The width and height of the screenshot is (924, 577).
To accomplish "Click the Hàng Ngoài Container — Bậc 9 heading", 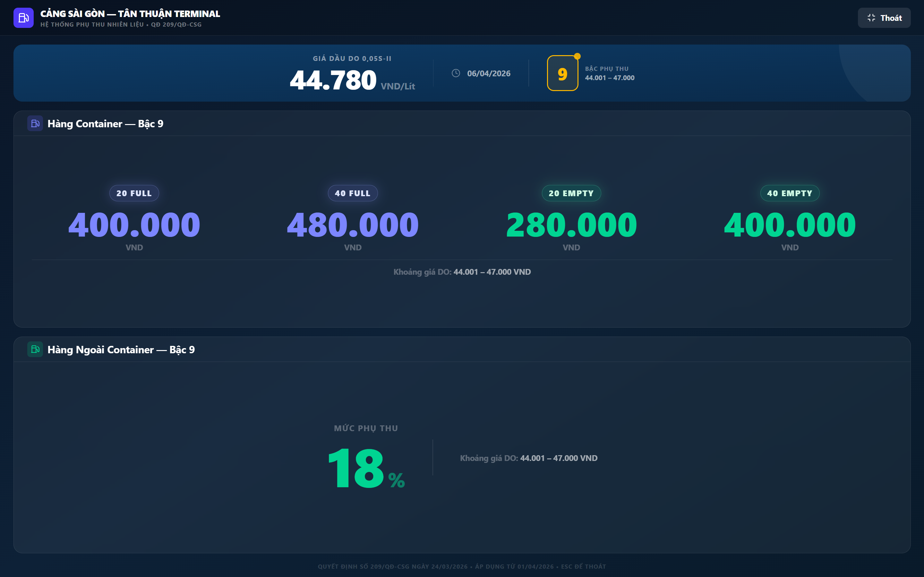I will point(121,349).
